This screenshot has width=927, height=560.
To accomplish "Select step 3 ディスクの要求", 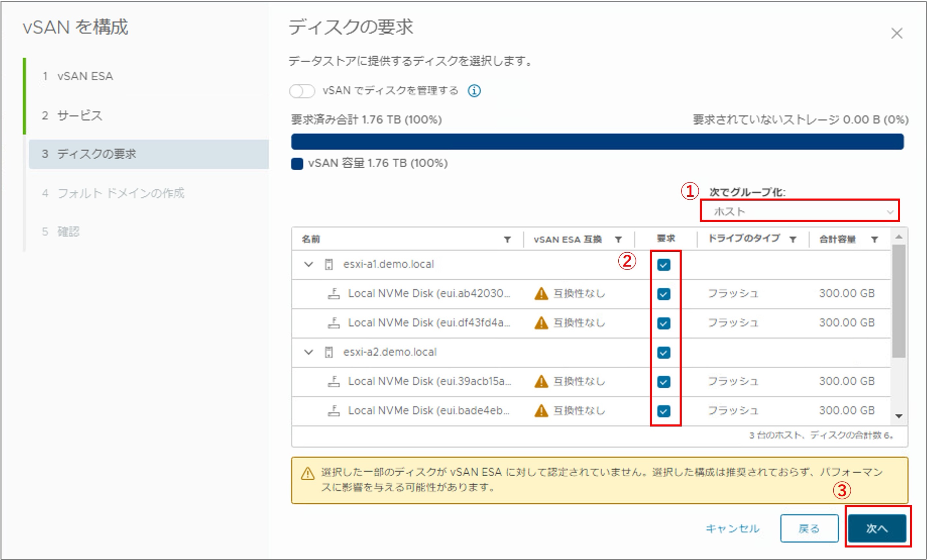I will click(149, 154).
